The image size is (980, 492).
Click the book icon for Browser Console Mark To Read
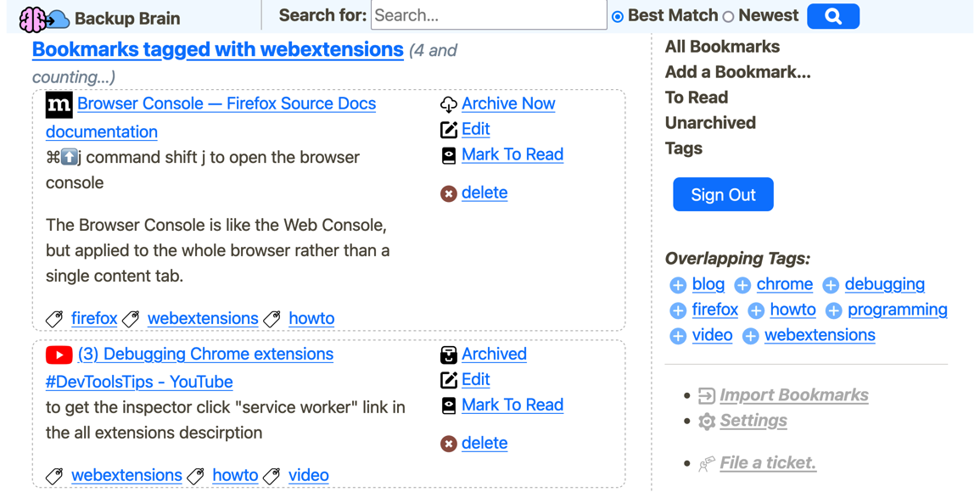449,155
